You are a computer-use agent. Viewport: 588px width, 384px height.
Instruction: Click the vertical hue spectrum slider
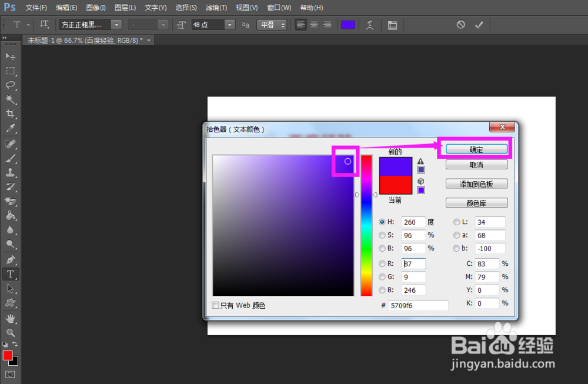click(x=366, y=225)
